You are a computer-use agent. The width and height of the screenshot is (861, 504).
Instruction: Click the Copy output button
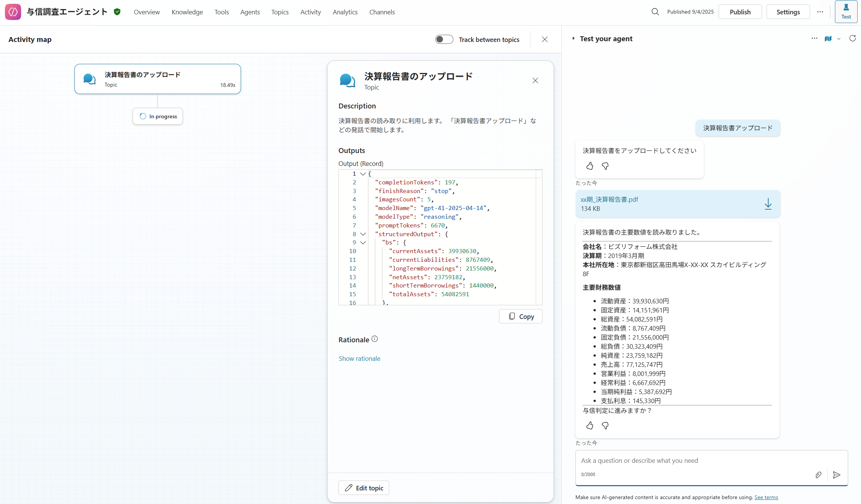click(520, 317)
